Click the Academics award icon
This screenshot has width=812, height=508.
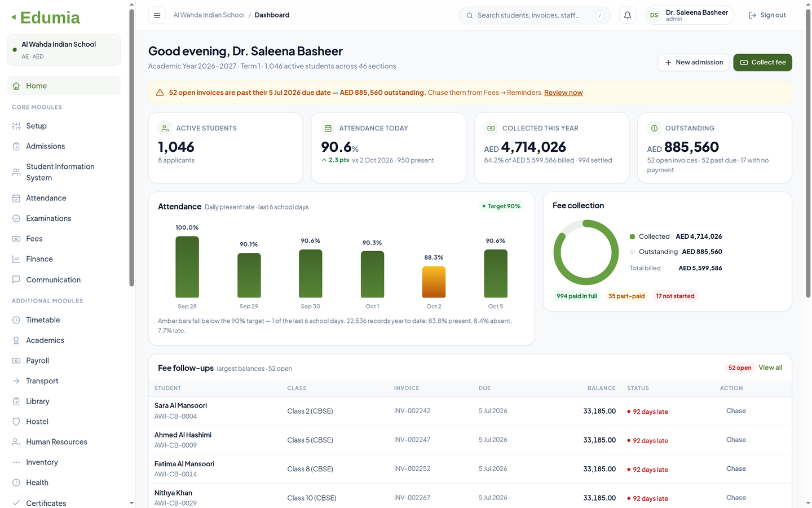[16, 340]
